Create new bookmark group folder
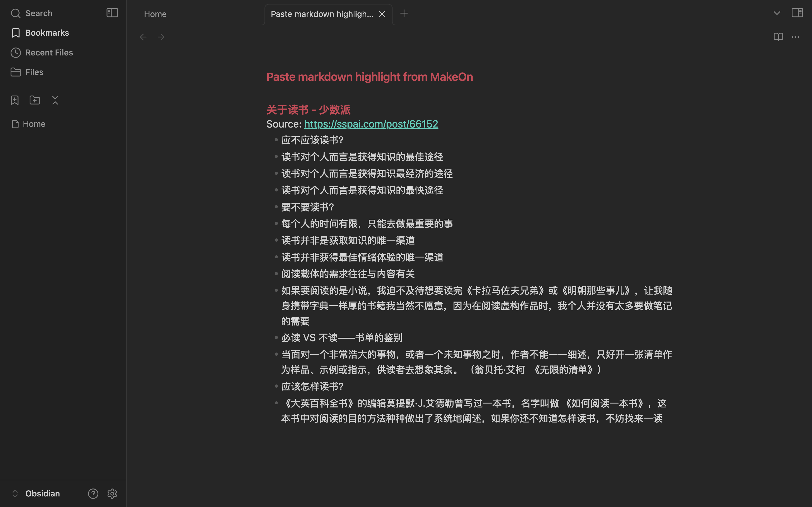 click(x=35, y=100)
